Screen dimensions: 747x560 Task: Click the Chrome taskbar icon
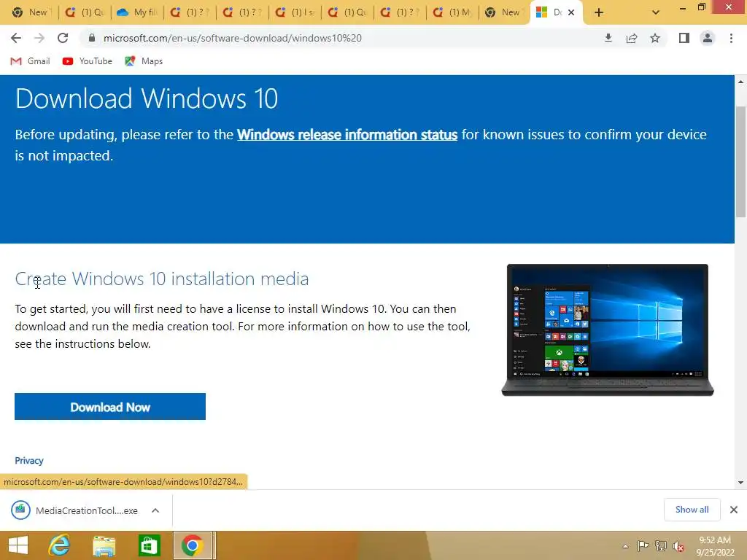pos(193,545)
